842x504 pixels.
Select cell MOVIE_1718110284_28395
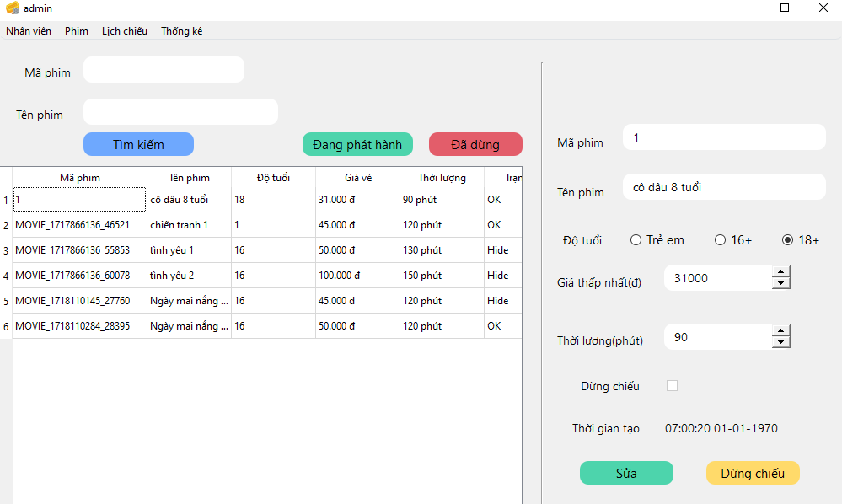click(80, 326)
